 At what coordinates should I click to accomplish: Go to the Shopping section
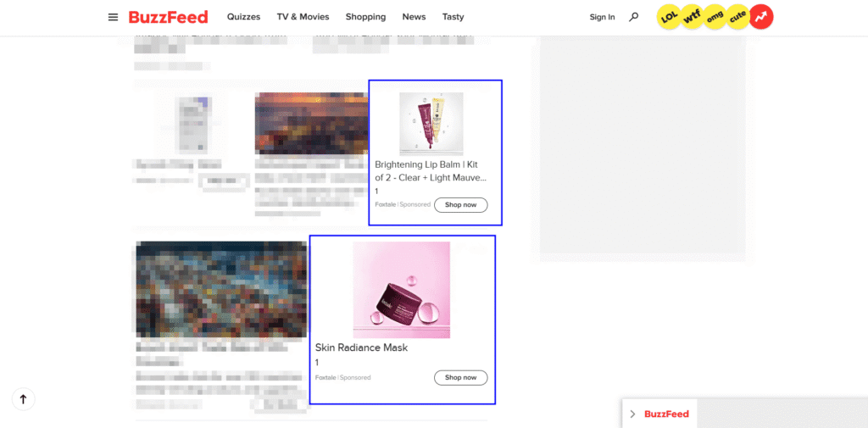pos(365,17)
